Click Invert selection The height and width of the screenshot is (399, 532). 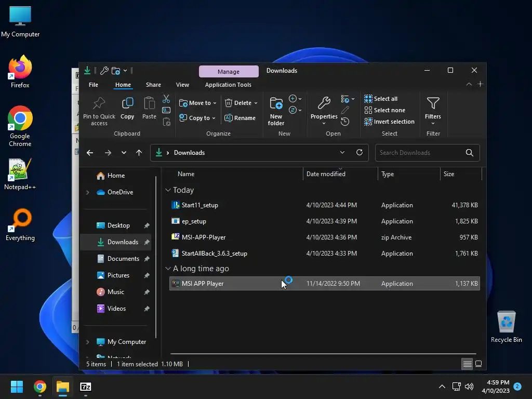pos(390,122)
